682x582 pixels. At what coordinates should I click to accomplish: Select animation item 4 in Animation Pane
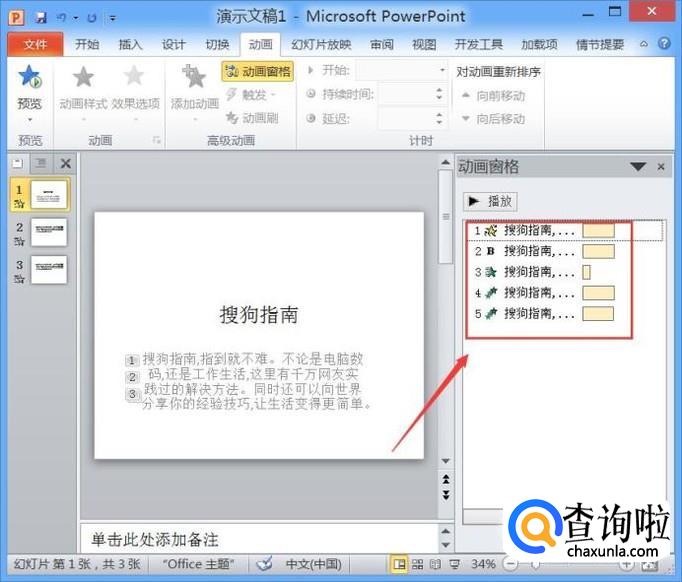click(565, 293)
